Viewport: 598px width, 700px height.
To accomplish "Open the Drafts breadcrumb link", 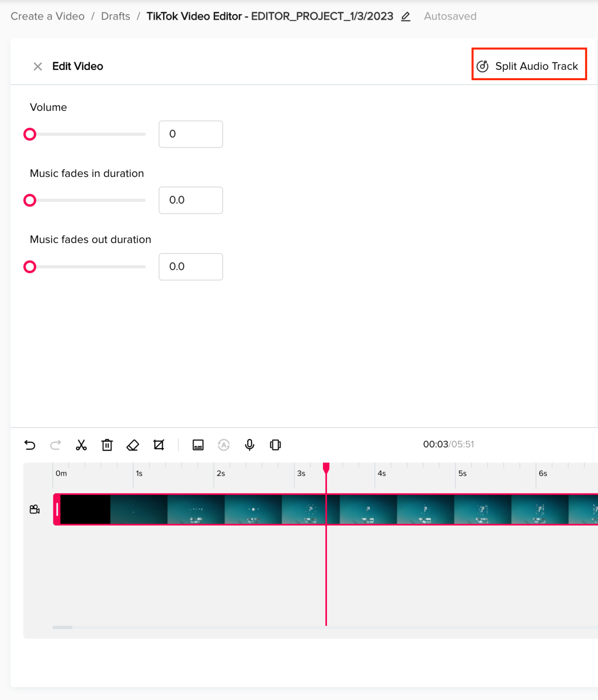I will coord(116,16).
